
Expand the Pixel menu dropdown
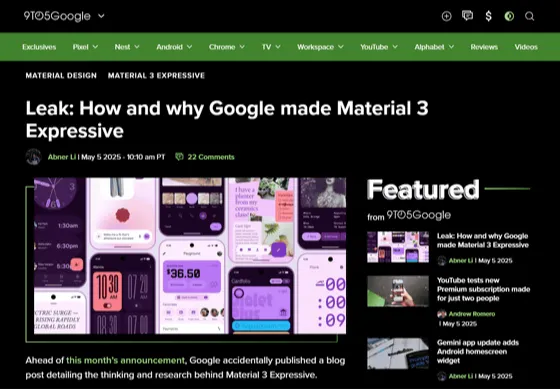pyautogui.click(x=95, y=47)
